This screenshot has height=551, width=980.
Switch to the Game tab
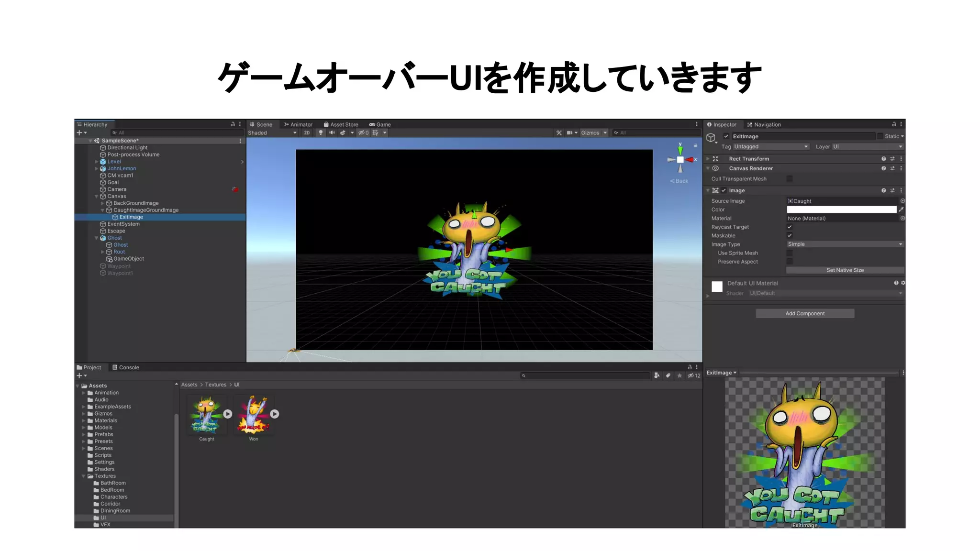[x=380, y=124]
